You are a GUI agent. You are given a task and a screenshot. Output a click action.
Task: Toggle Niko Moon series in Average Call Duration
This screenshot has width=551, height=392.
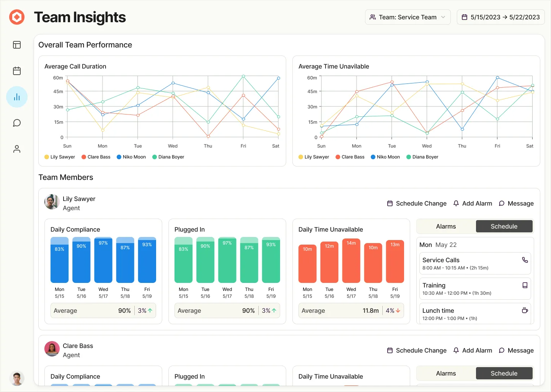pyautogui.click(x=131, y=157)
